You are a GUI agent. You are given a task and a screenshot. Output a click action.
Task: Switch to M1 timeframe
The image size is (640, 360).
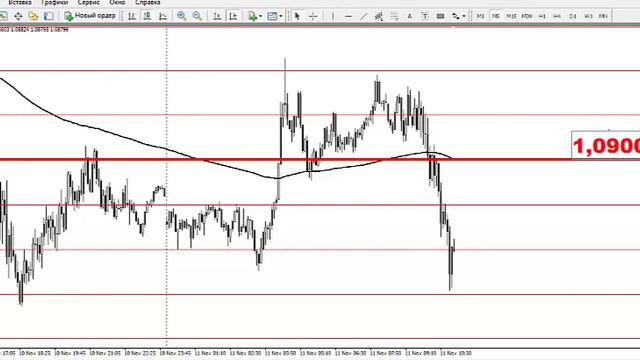click(x=480, y=16)
